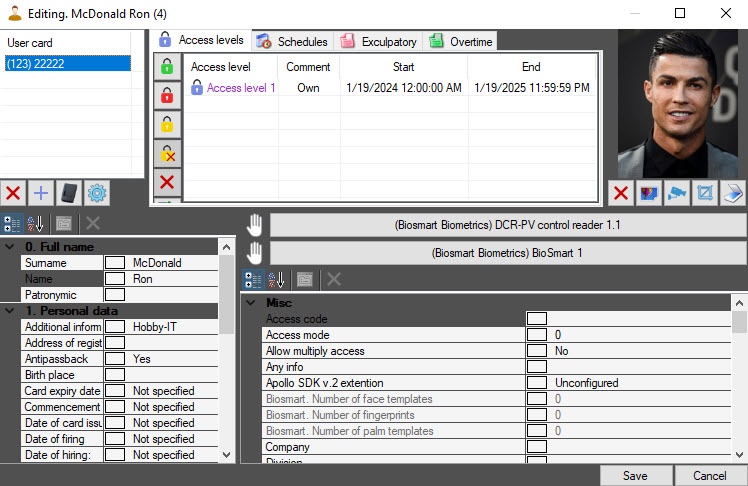Tick the box next to Patronymic
The height and width of the screenshot is (486, 748).
click(x=115, y=295)
